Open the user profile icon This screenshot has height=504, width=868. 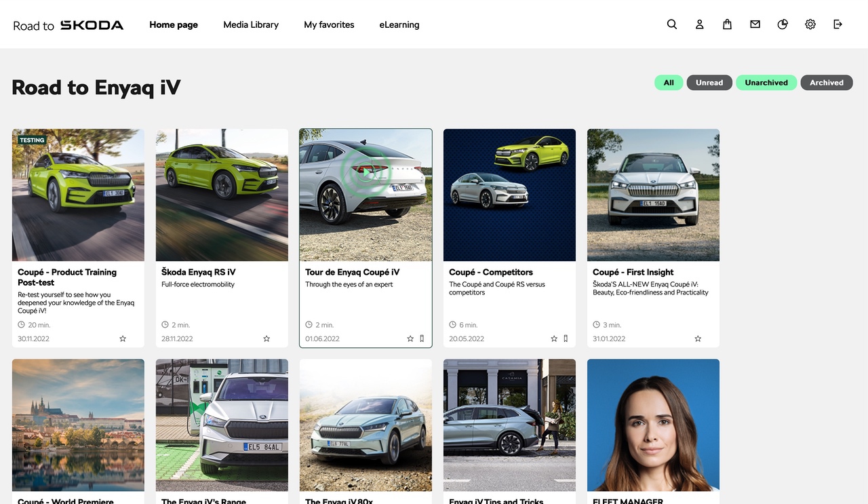point(700,24)
